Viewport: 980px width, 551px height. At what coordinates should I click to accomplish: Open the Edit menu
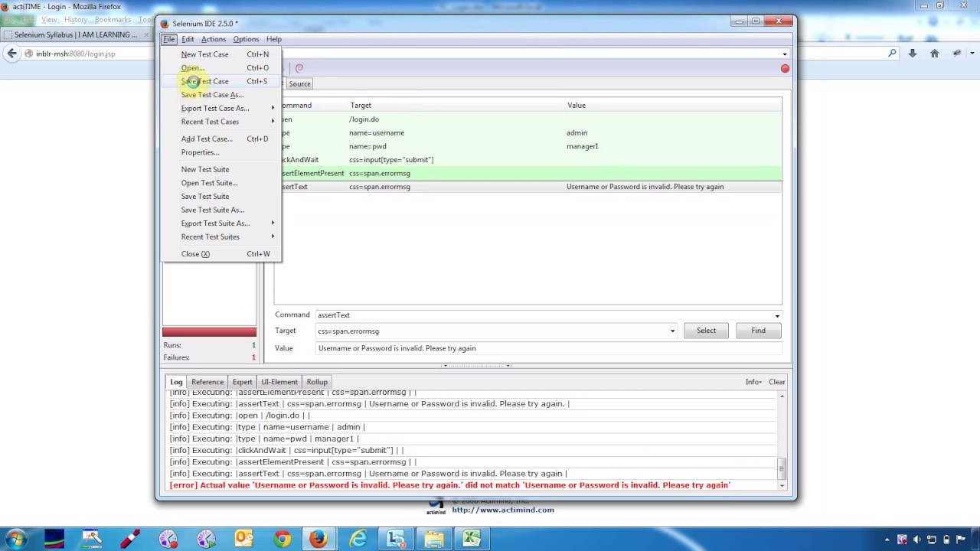(188, 39)
